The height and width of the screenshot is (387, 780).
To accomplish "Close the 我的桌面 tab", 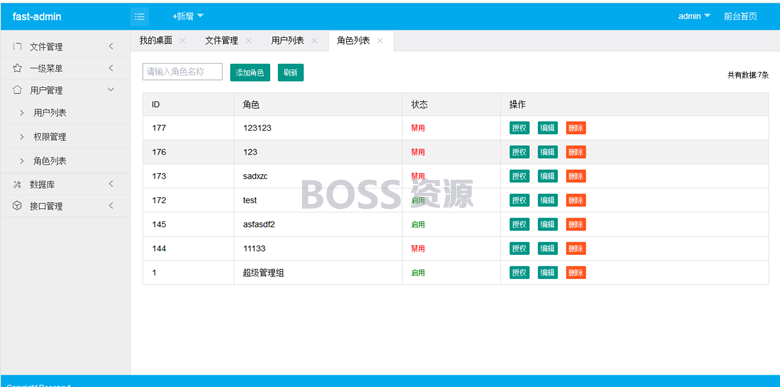I will (x=183, y=41).
